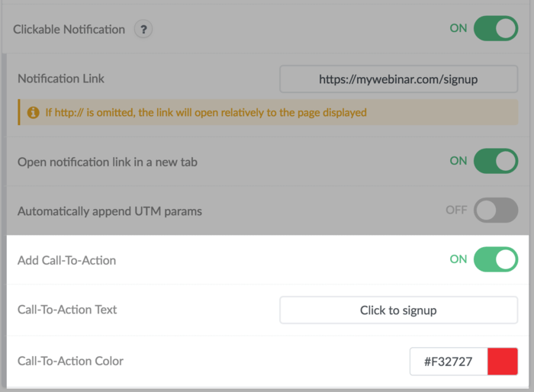Click the Call-To-Action Color label
The image size is (534, 392).
click(70, 361)
